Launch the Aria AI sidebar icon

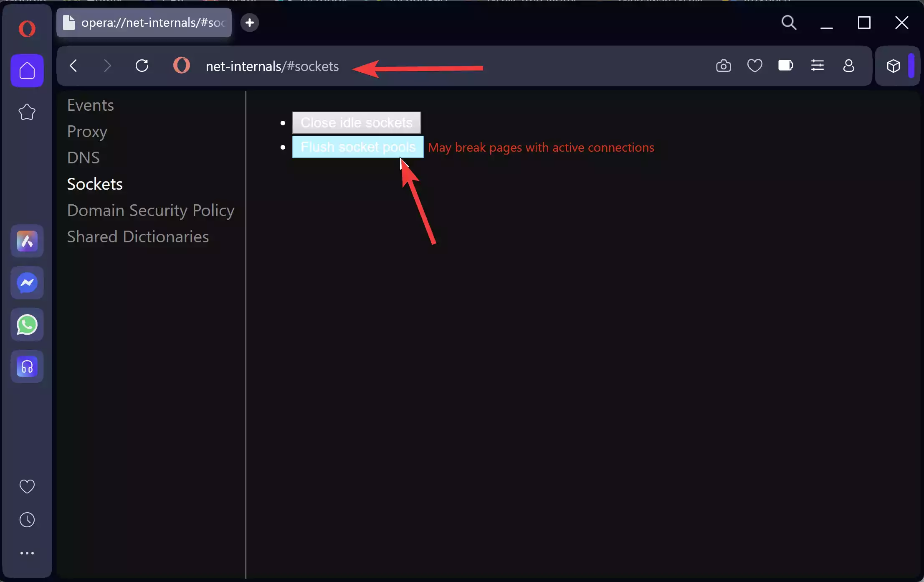coord(27,241)
